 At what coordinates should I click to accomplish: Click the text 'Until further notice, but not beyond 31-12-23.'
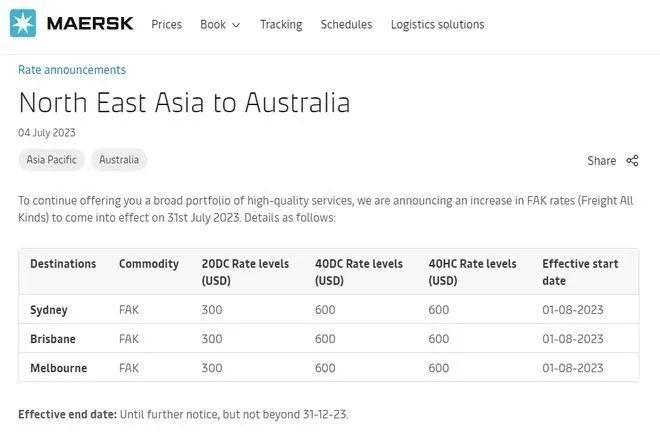pos(234,415)
